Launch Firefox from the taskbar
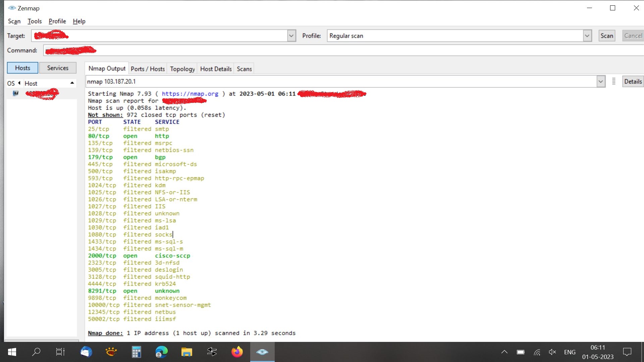644x362 pixels. pyautogui.click(x=237, y=352)
